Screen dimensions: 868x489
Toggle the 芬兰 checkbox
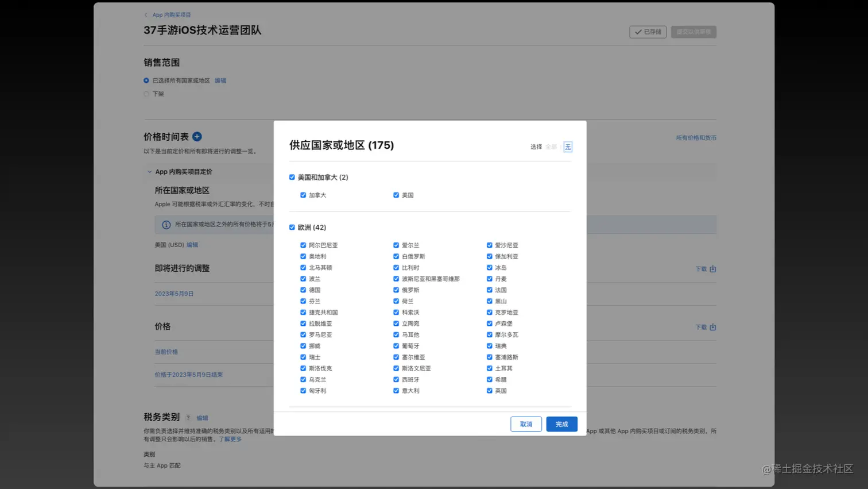(303, 301)
